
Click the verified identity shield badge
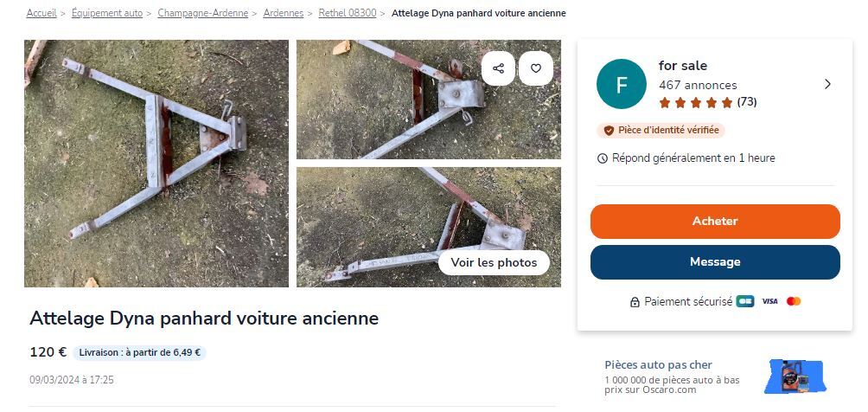pos(609,131)
